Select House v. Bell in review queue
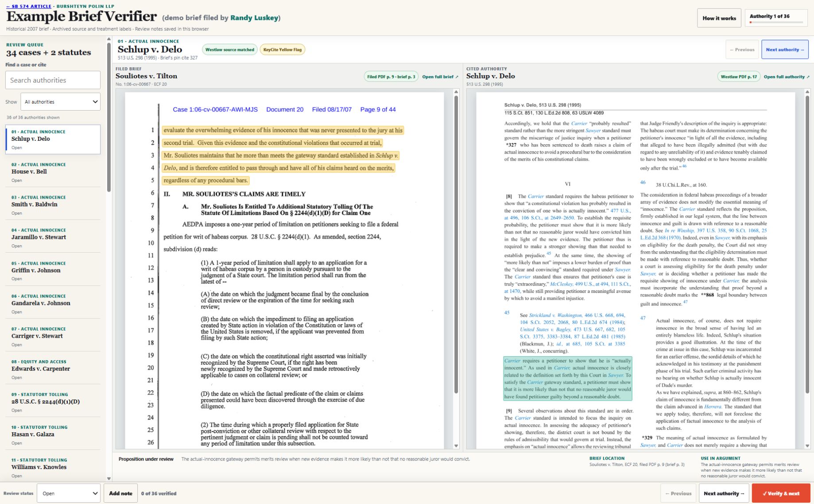Image resolution: width=814 pixels, height=504 pixels. pyautogui.click(x=53, y=172)
